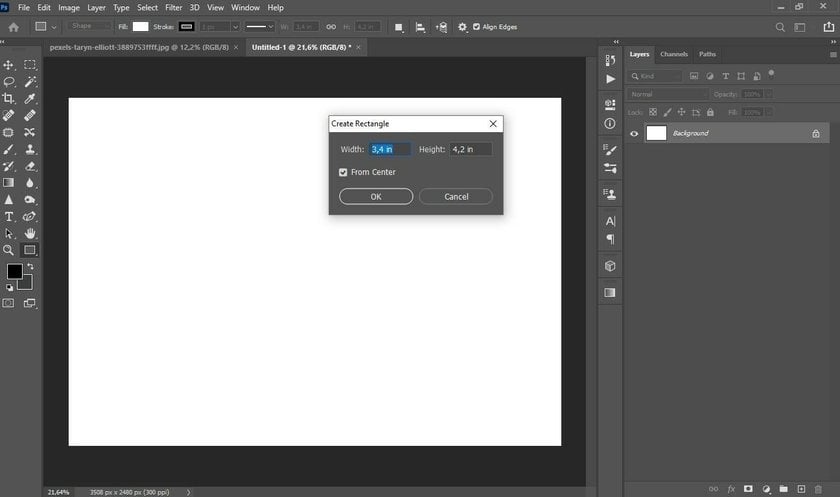Viewport: 840px width, 497px height.
Task: Cancel the Create Rectangle dialog
Action: tap(456, 197)
